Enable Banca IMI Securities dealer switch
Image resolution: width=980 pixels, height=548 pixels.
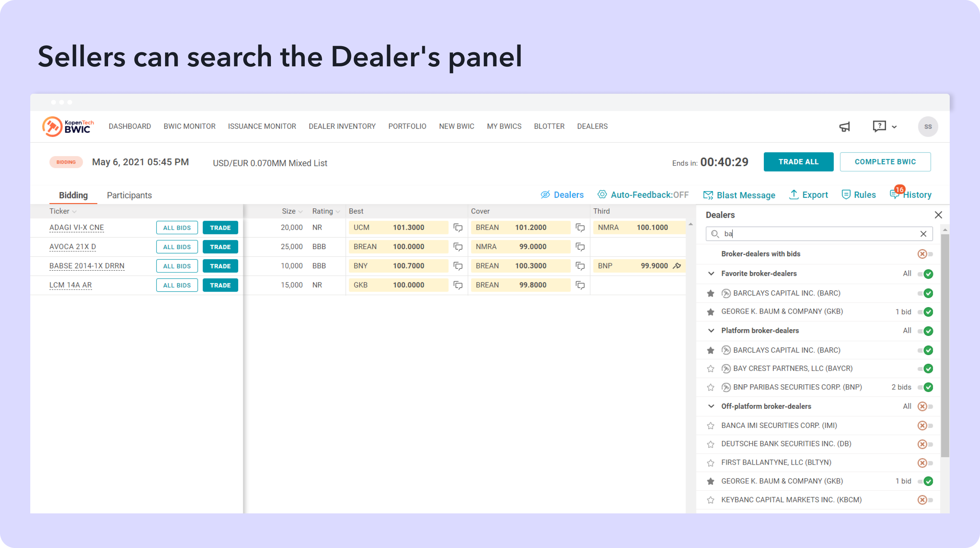(x=925, y=425)
